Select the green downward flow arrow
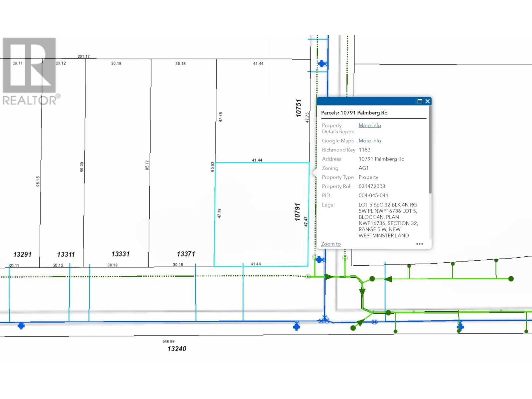 (x=362, y=292)
